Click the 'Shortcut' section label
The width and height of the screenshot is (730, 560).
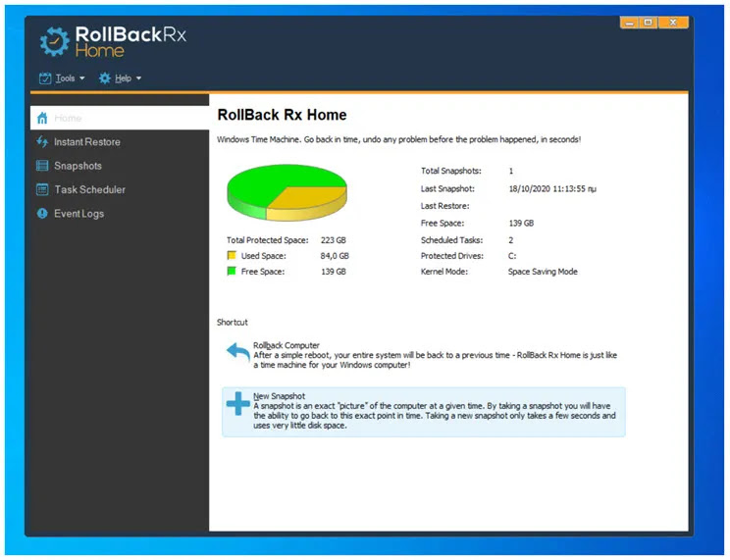[x=233, y=322]
